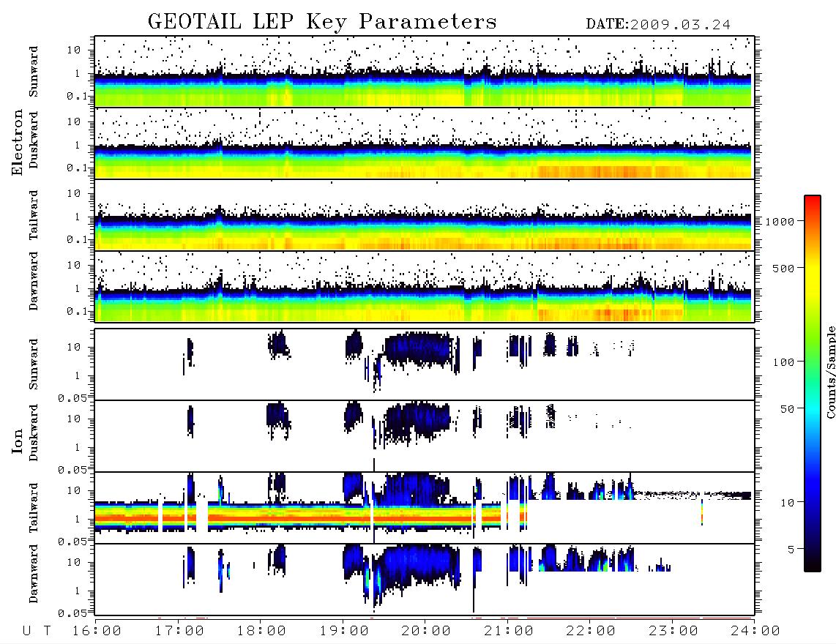Click the "0.05" tick of Ion Sunward panel
Screen dimensions: 836x644
[72, 397]
